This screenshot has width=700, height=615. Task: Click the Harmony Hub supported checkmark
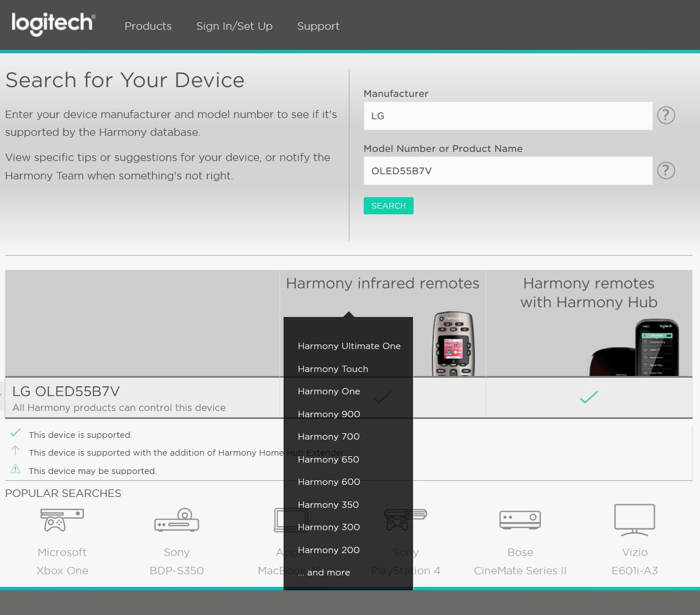pyautogui.click(x=588, y=397)
